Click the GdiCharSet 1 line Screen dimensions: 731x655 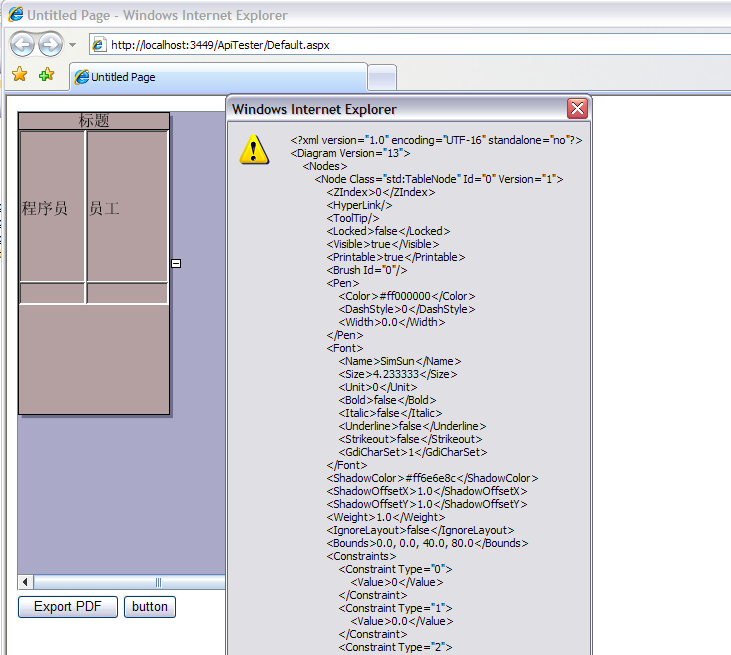click(x=413, y=452)
